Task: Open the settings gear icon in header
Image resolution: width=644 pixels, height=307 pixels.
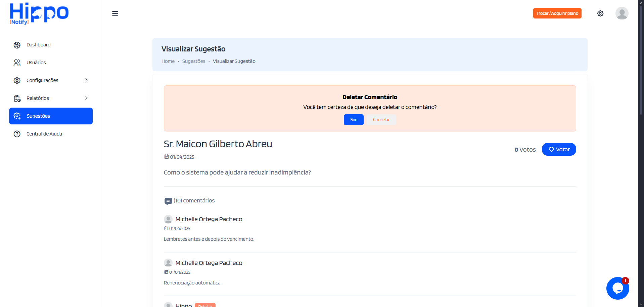Action: tap(600, 13)
